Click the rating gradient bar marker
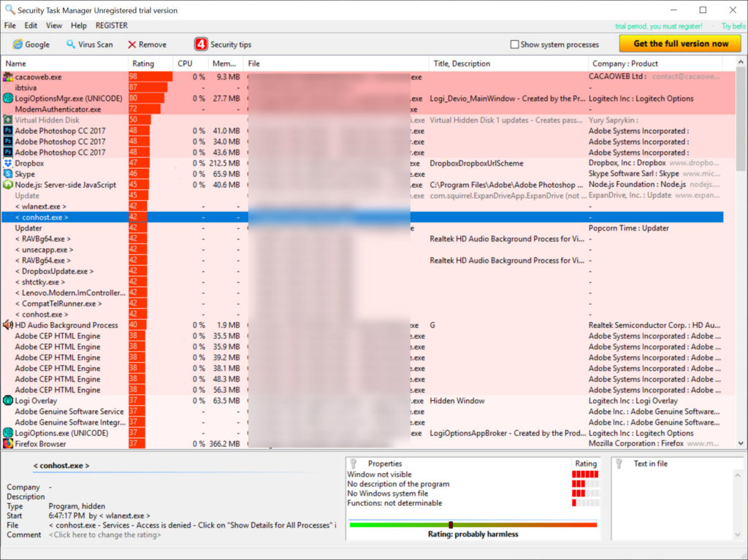This screenshot has height=560, width=748. tap(451, 524)
